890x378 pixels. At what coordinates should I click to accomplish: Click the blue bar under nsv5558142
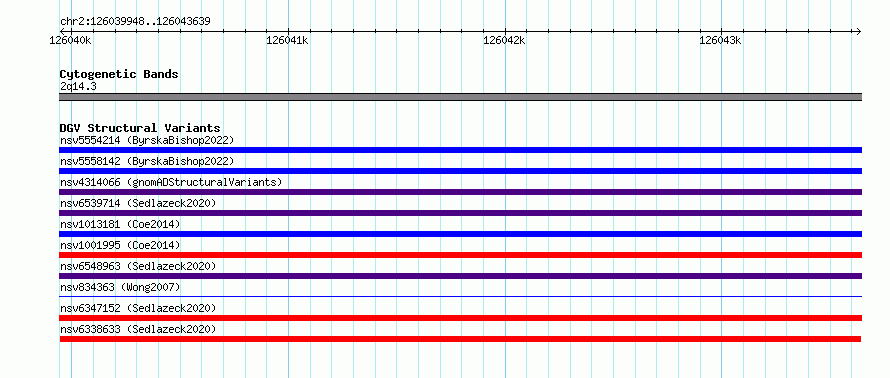(x=460, y=171)
